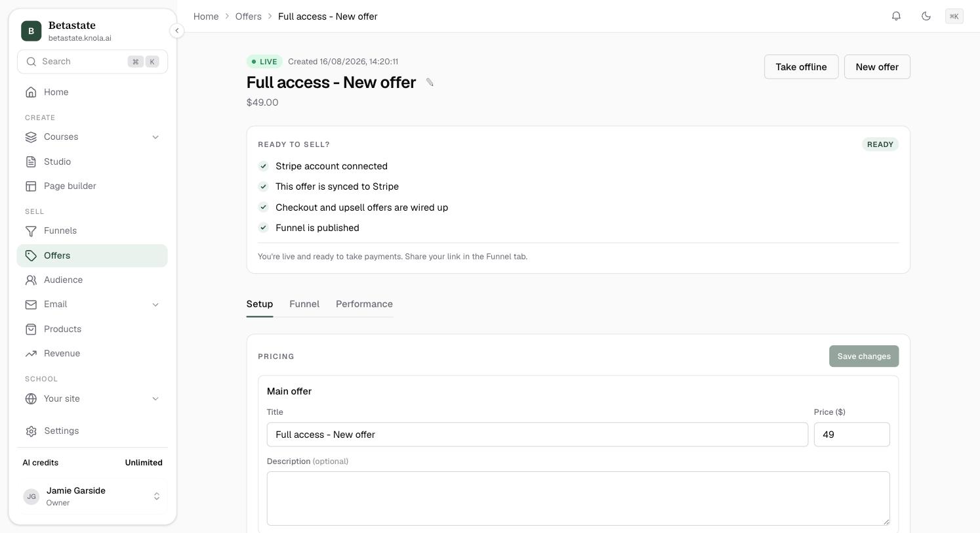Switch to the Setup tab
The height and width of the screenshot is (533, 980).
pos(260,304)
